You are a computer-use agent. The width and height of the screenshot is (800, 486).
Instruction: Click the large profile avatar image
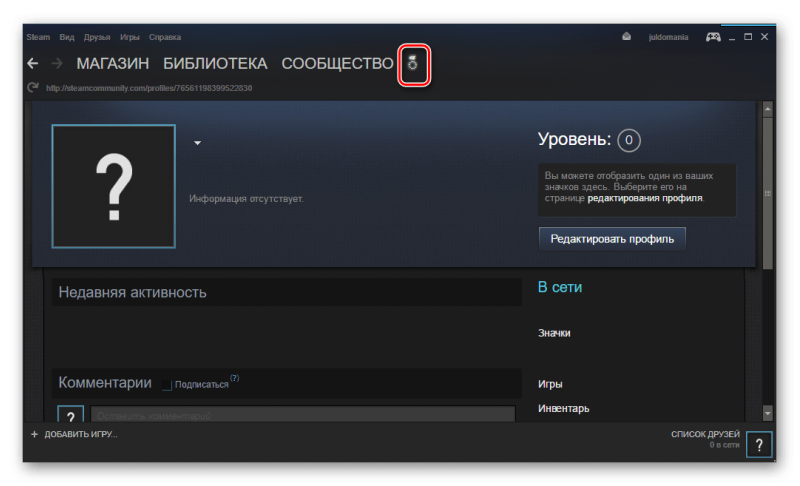click(114, 186)
